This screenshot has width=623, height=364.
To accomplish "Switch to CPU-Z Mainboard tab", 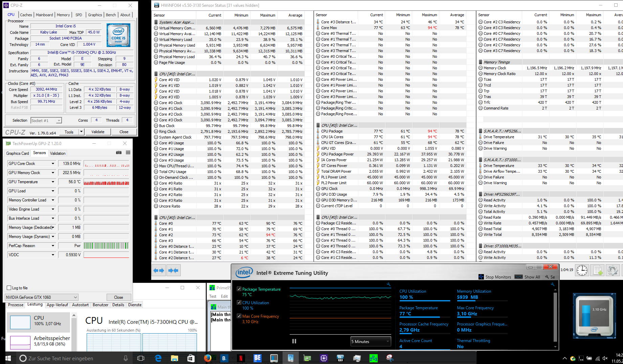I will 44,15.
